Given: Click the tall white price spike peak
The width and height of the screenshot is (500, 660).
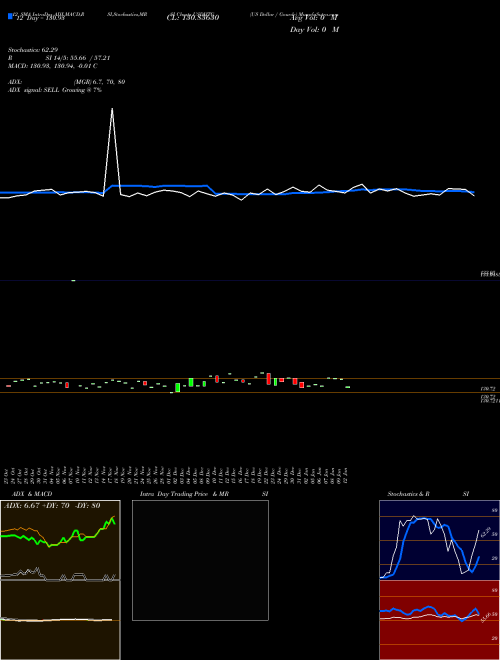Looking at the screenshot, I should click(112, 109).
